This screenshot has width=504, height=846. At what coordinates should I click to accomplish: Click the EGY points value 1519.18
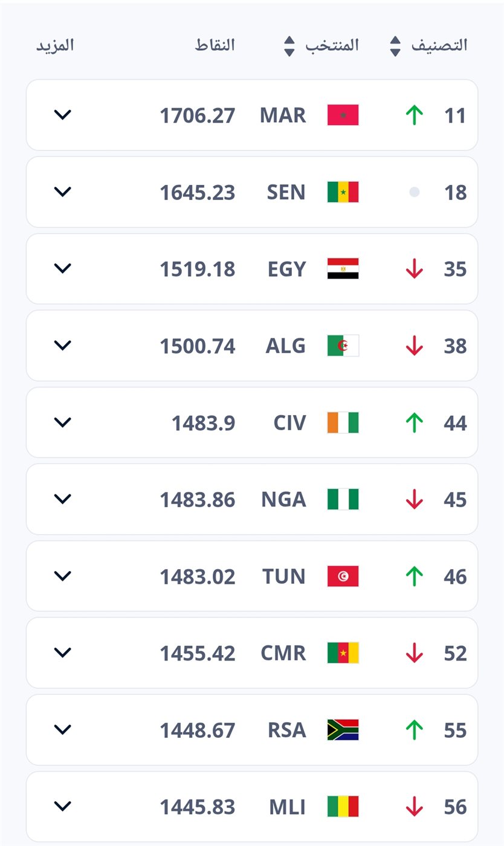pos(197,269)
